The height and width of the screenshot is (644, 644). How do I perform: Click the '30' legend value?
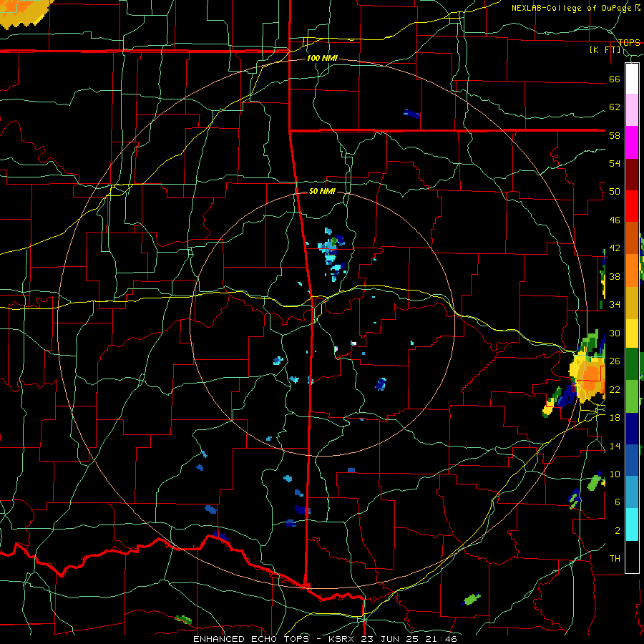[615, 333]
